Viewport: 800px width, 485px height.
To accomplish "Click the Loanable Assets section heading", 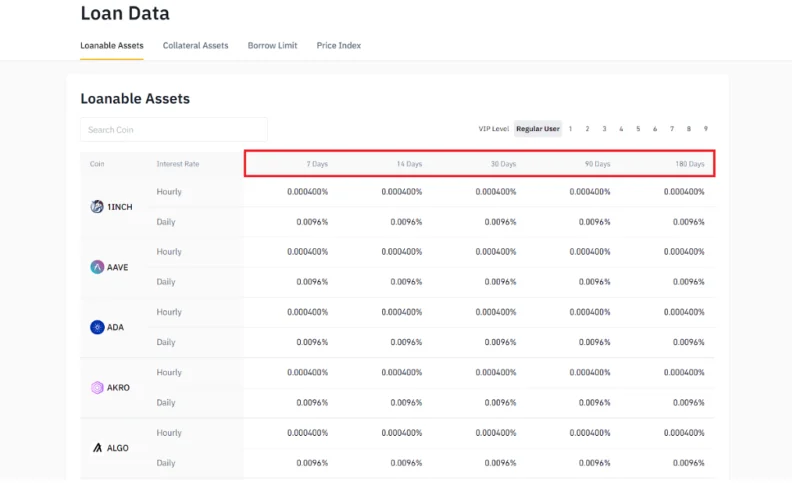I will coord(135,98).
